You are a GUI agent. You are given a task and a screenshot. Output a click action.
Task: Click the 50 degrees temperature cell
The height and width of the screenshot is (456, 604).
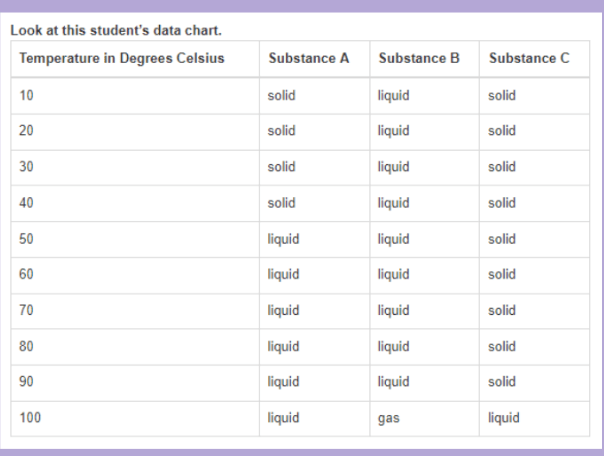(135, 239)
